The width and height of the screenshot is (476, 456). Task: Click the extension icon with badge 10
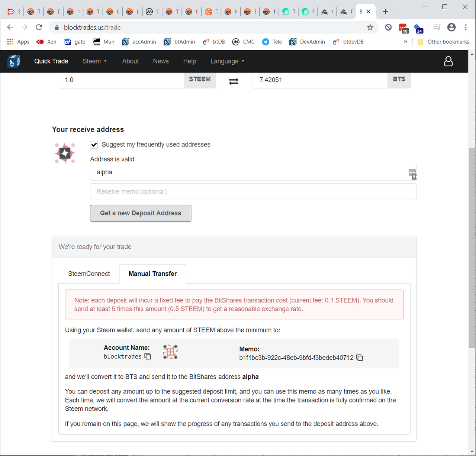coord(403,28)
